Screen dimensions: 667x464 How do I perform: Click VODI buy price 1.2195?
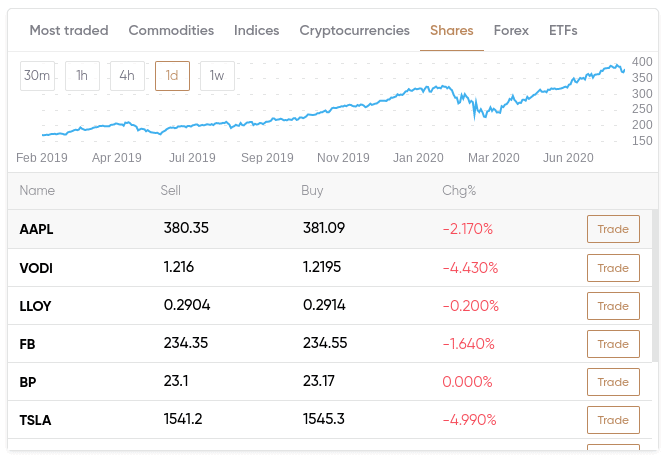coord(322,267)
